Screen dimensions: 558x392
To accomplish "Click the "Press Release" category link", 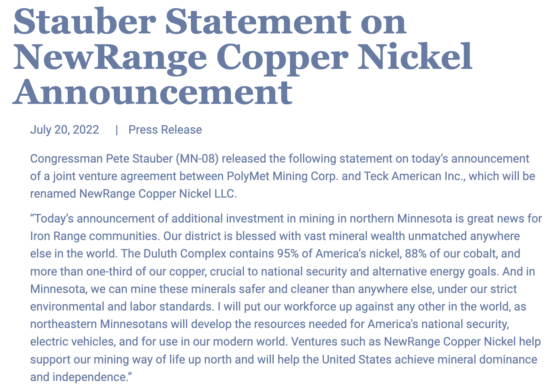I will pyautogui.click(x=165, y=130).
